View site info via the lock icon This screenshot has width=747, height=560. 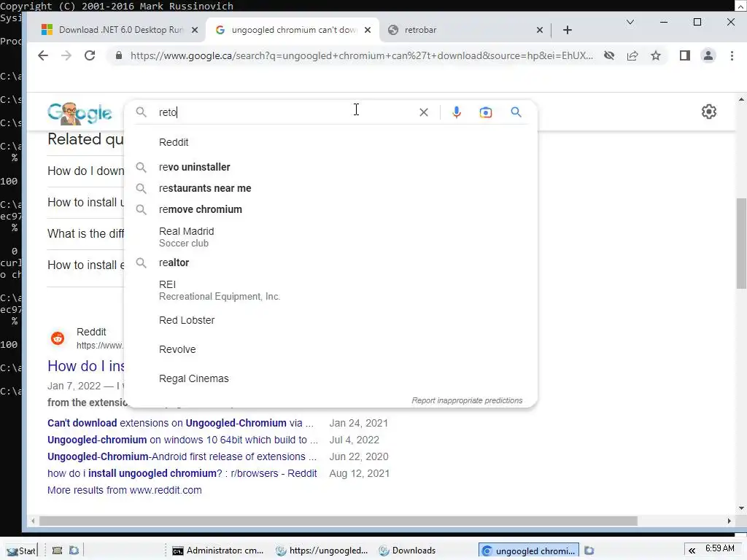pos(119,55)
